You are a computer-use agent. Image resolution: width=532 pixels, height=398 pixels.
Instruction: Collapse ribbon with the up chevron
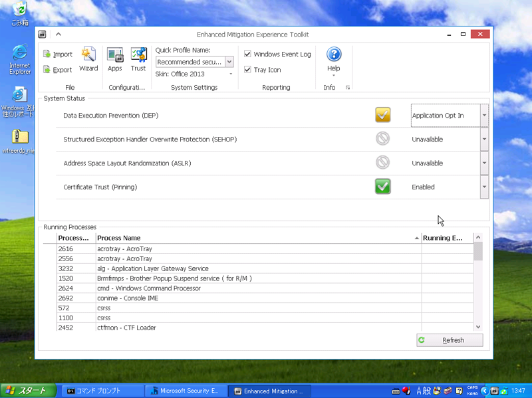59,35
